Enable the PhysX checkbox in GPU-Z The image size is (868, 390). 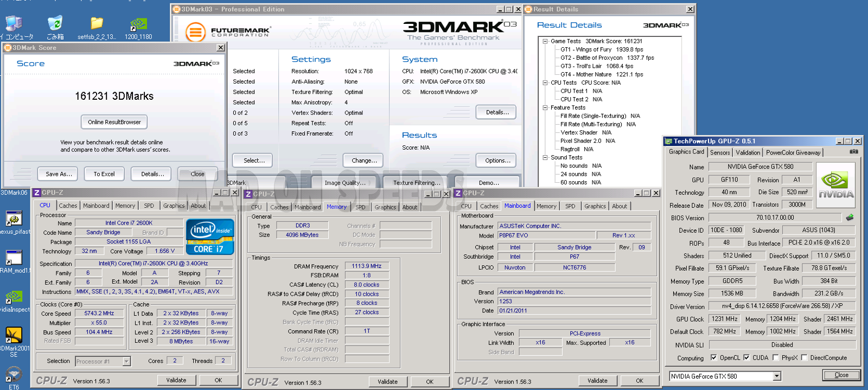click(776, 357)
